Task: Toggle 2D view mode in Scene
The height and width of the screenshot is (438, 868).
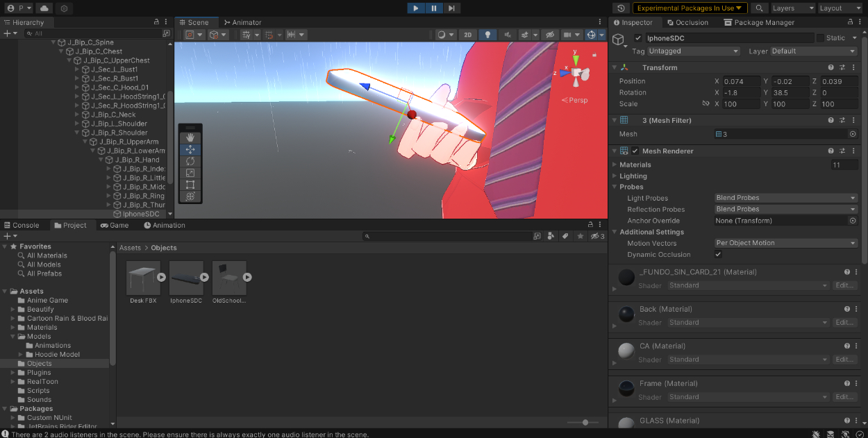Action: (x=467, y=35)
